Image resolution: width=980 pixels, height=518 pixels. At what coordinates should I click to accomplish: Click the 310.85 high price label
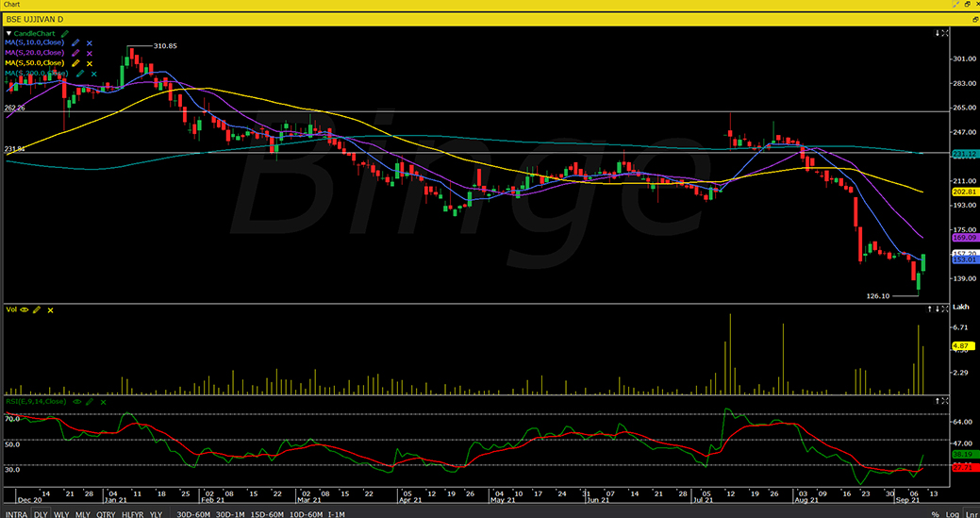coord(165,46)
